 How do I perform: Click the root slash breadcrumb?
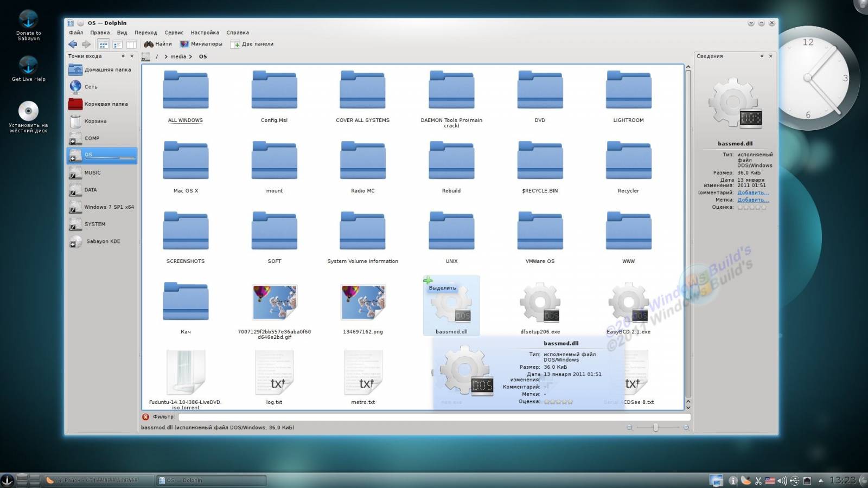(x=157, y=56)
